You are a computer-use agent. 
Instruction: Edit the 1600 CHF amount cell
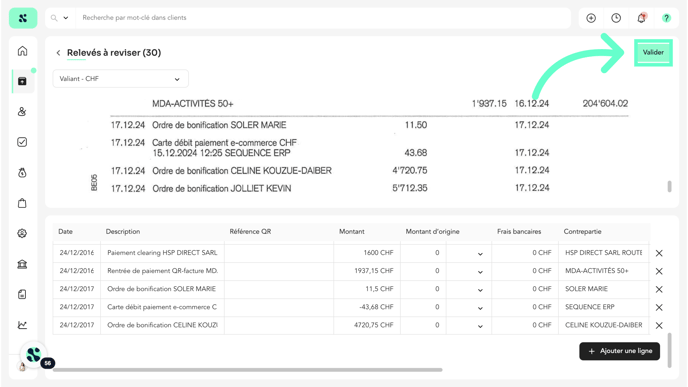point(367,253)
